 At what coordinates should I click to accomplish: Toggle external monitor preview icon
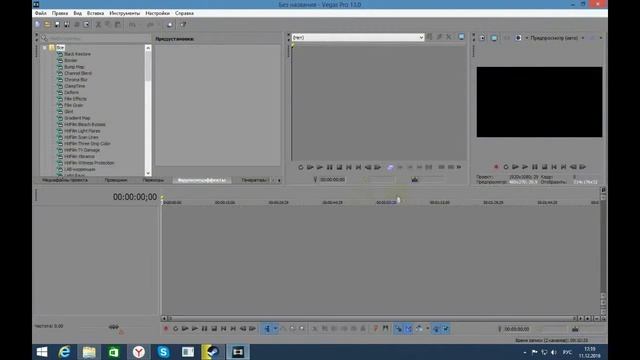coord(494,38)
